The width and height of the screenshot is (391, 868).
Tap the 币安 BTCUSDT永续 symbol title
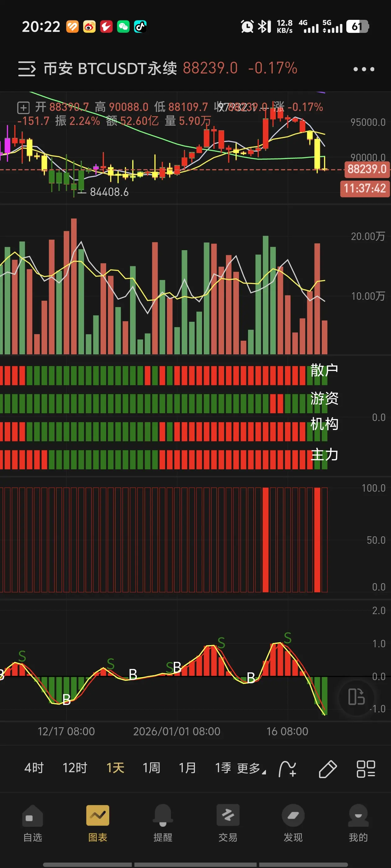pos(110,69)
